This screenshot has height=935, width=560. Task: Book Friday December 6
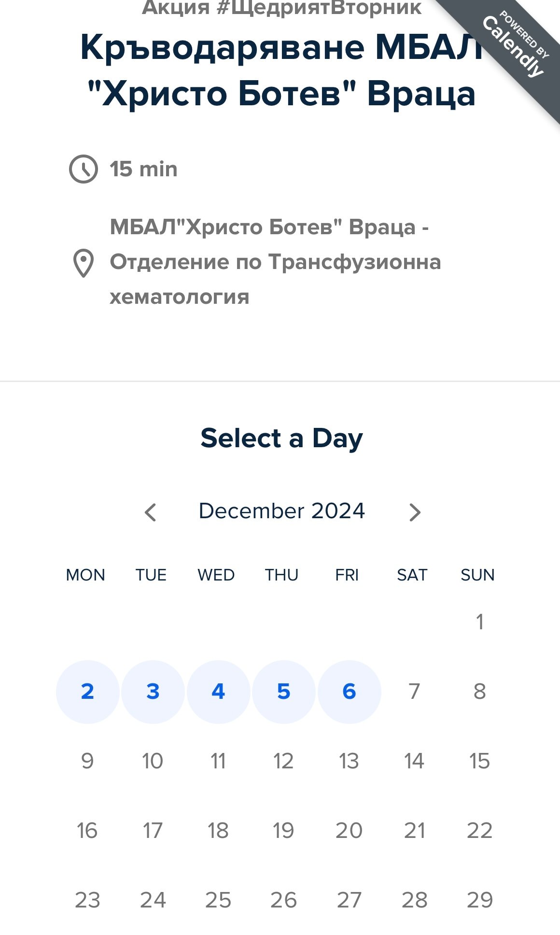[x=349, y=692]
